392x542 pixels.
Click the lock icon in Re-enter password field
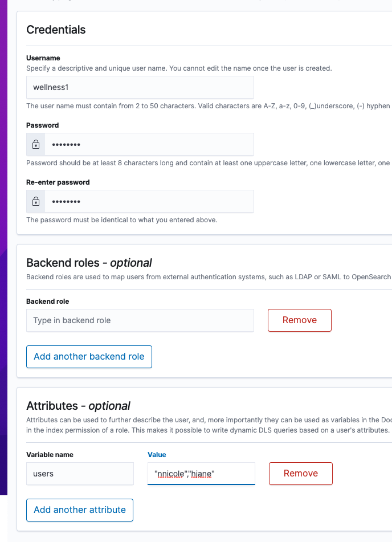pyautogui.click(x=36, y=201)
